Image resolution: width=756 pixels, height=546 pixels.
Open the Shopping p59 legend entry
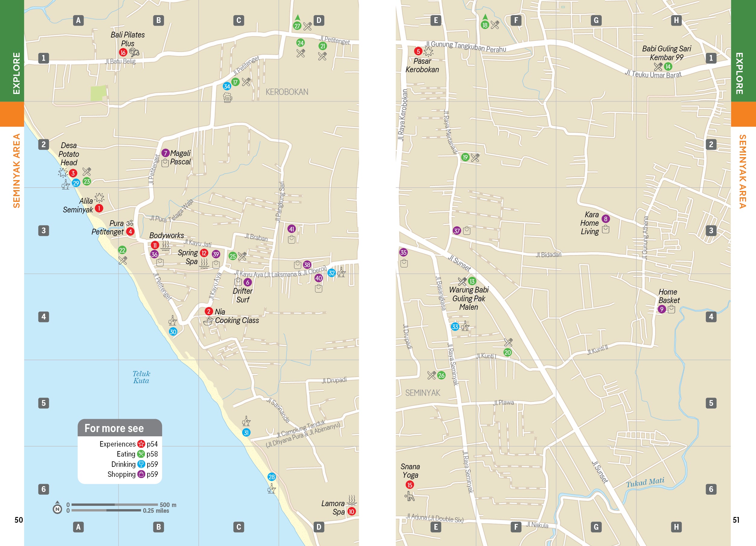pos(132,474)
